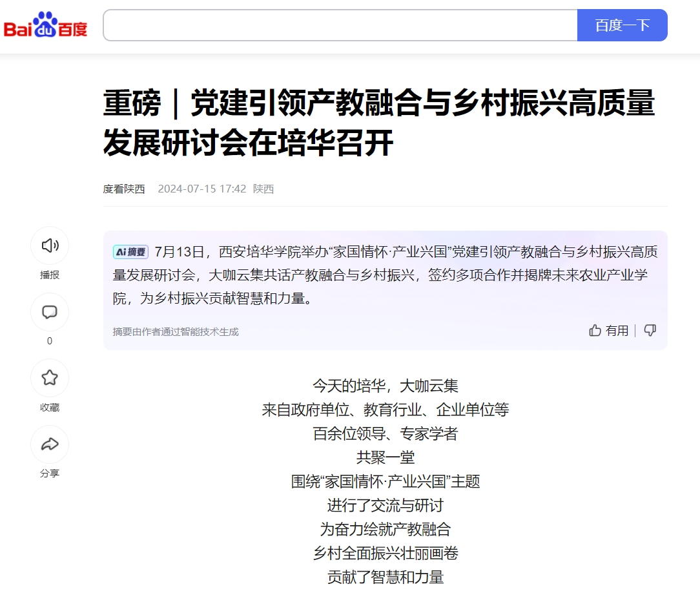This screenshot has width=700, height=604.
Task: Click the article headline starting with 重磅
Action: [379, 123]
